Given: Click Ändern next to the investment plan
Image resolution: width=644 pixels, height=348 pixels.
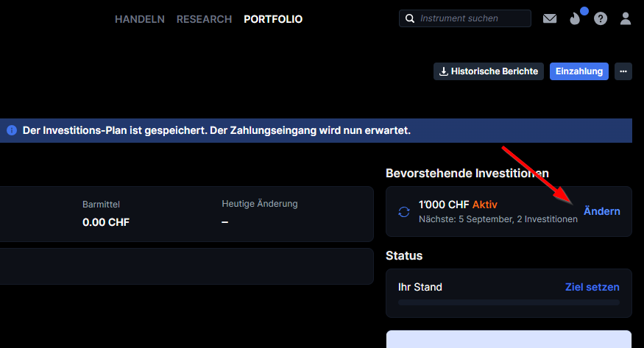Looking at the screenshot, I should pyautogui.click(x=601, y=211).
